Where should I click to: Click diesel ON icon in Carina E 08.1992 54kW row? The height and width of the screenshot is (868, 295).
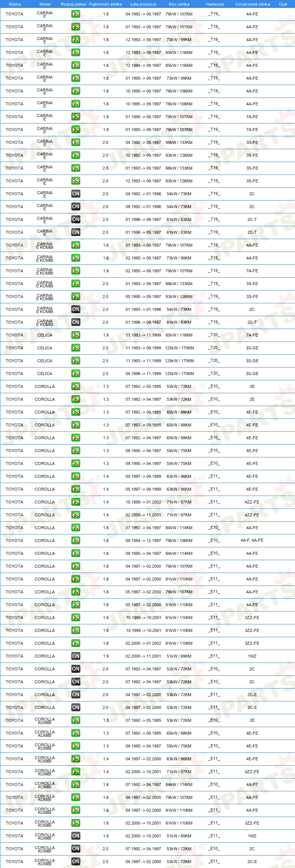75,207
